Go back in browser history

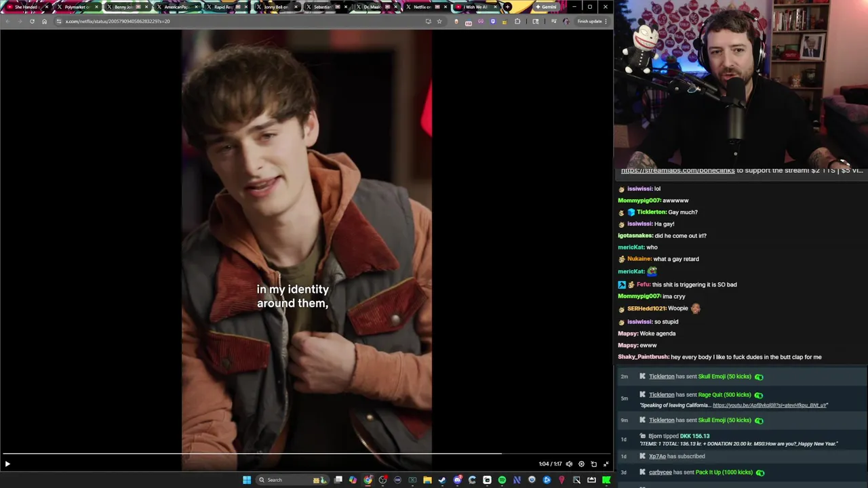(x=7, y=21)
